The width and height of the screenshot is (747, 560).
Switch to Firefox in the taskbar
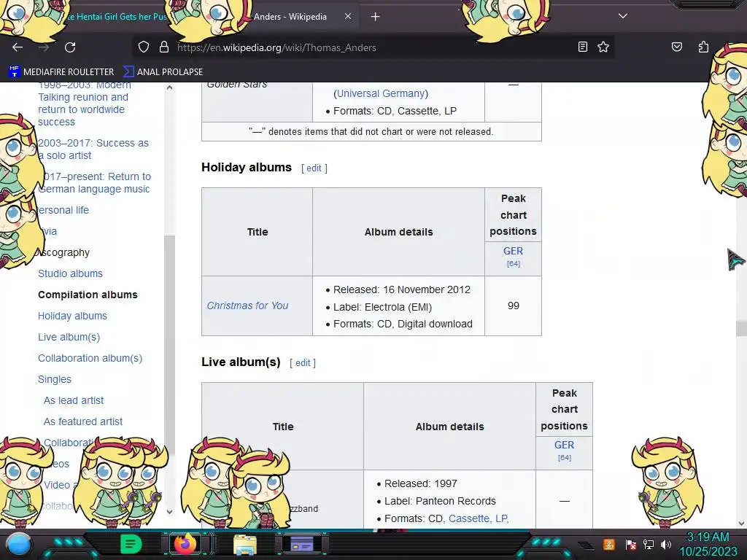pos(185,544)
